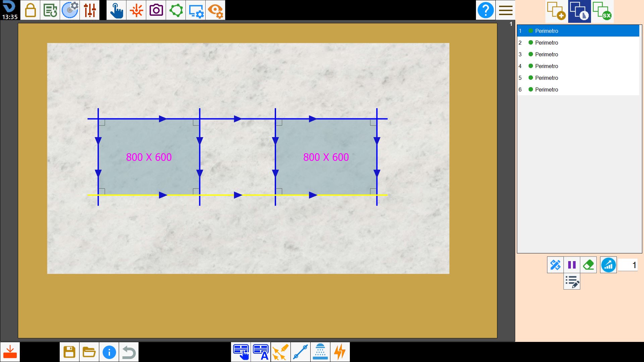Open the sliders parameters icon

90,10
